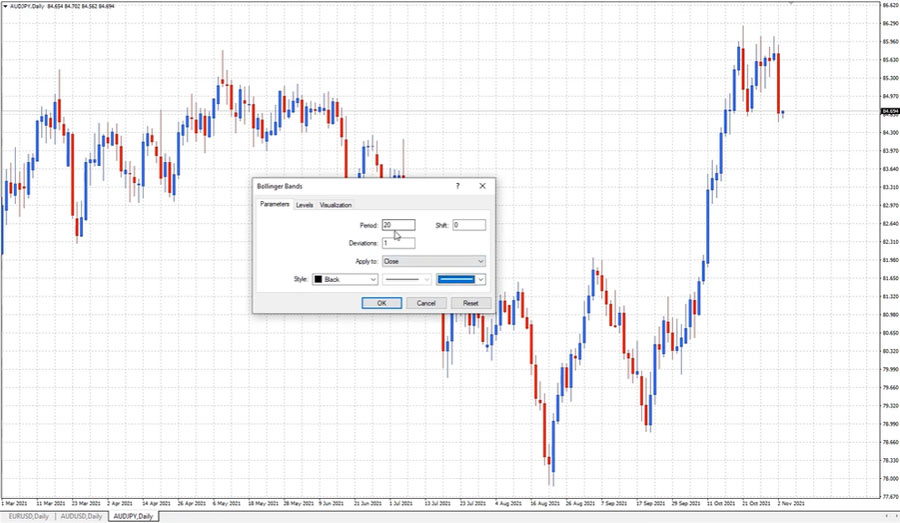This screenshot has height=523, width=900.
Task: Switch to the Levels tab
Action: pos(304,205)
